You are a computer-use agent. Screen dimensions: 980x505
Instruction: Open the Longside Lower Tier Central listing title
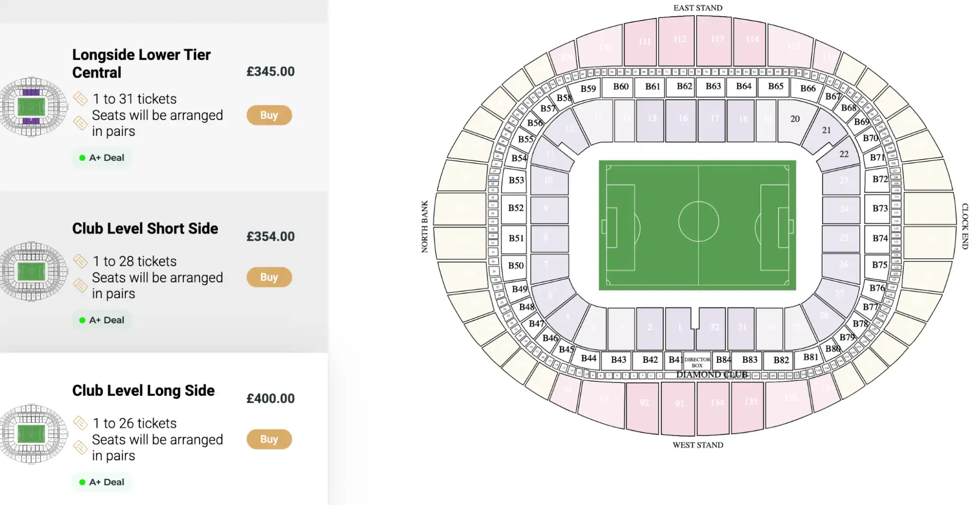pyautogui.click(x=141, y=63)
